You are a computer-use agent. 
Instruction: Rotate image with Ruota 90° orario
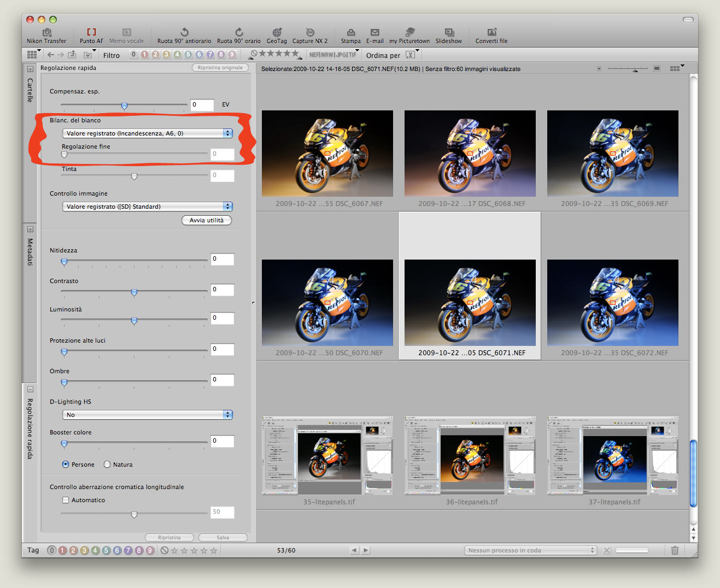[x=239, y=36]
